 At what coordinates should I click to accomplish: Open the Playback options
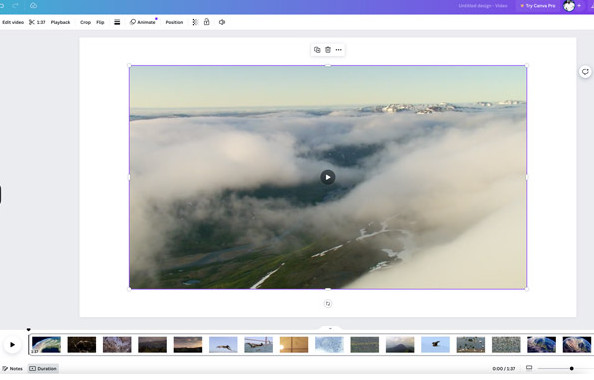61,22
